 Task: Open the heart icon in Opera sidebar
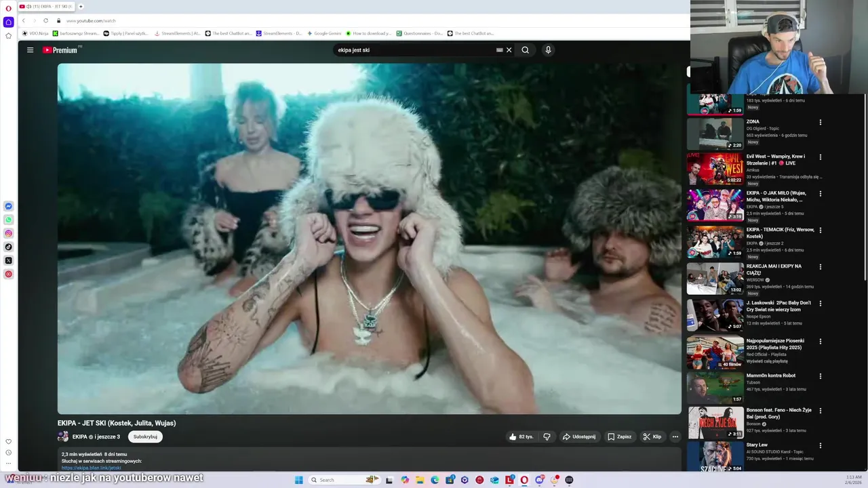(9, 441)
